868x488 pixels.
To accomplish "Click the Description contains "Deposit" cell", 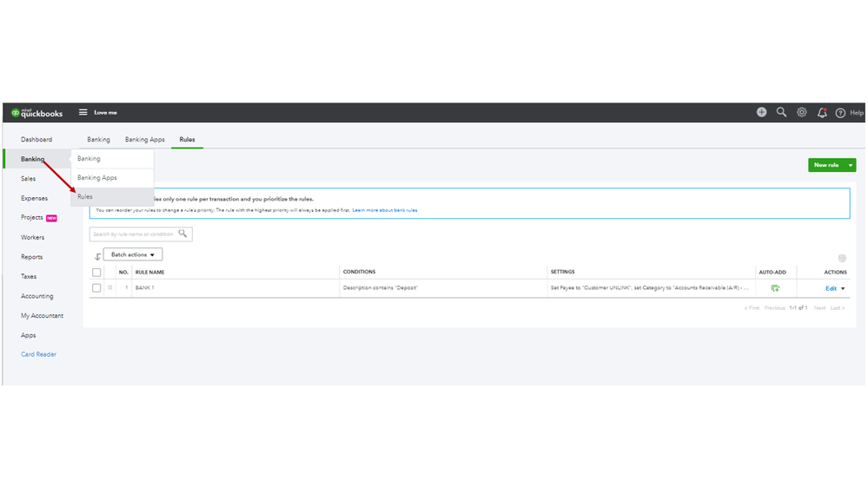I will click(381, 287).
